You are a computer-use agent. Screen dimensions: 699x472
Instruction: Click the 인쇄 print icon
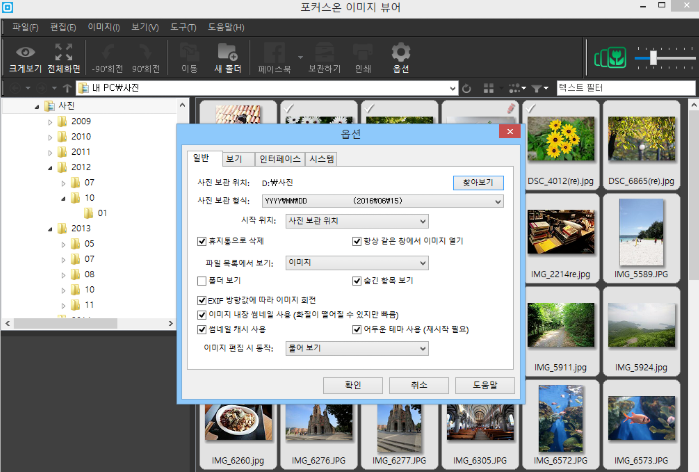tap(363, 53)
